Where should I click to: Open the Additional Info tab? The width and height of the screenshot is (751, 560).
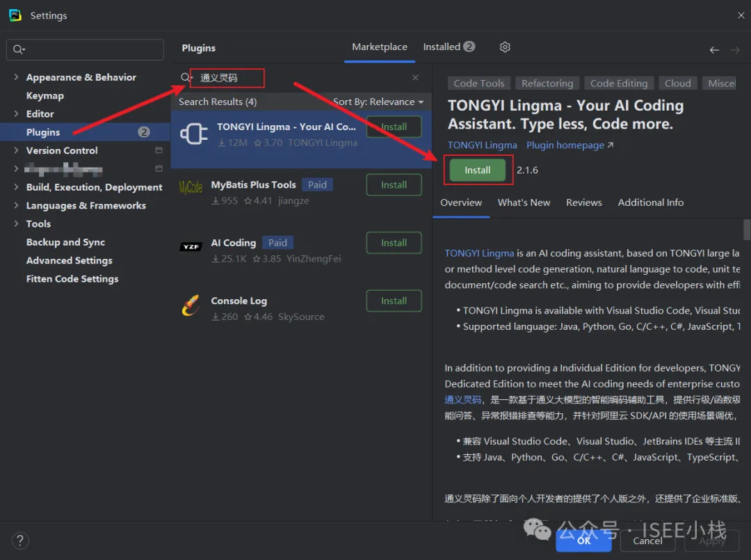click(x=650, y=202)
